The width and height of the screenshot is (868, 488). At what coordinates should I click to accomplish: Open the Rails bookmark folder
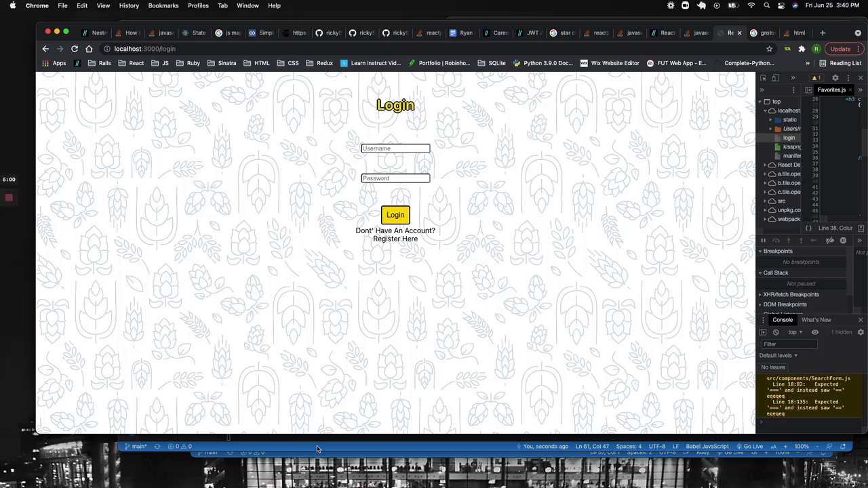click(x=100, y=63)
